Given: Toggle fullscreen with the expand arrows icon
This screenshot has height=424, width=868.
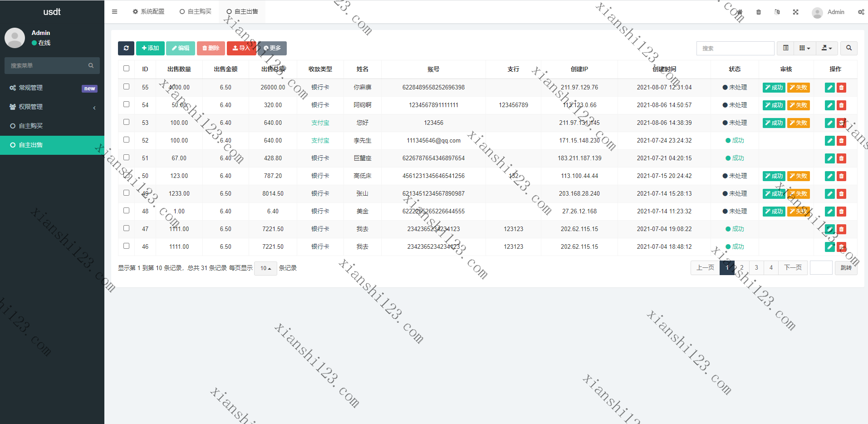Looking at the screenshot, I should coord(796,12).
